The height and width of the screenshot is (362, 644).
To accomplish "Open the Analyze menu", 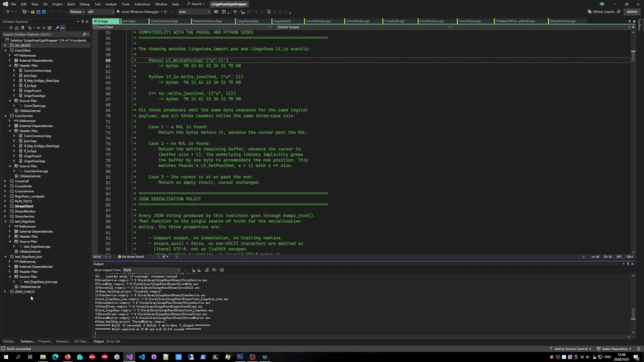I will [x=111, y=4].
